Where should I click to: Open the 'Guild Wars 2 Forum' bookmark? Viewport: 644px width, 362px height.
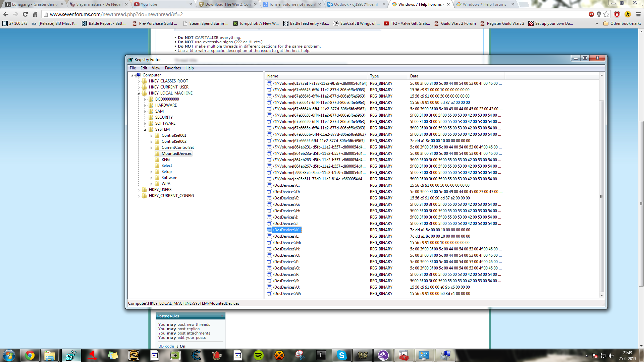455,23
